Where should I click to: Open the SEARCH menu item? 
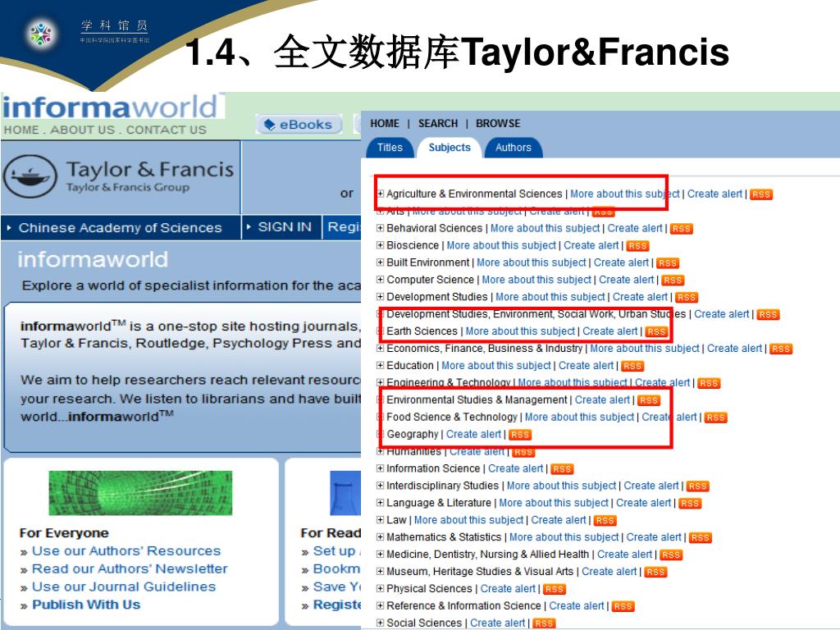(x=438, y=123)
